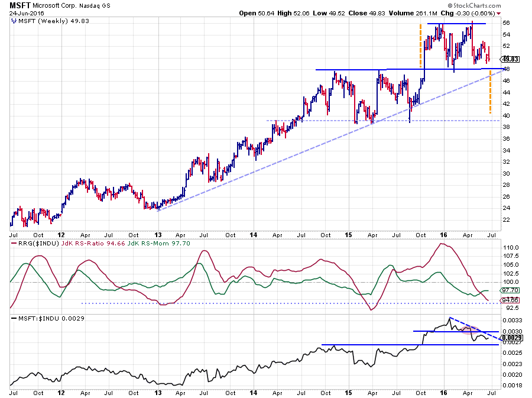532x398 pixels.
Task: Click the 22 price axis label
Action: [506, 220]
